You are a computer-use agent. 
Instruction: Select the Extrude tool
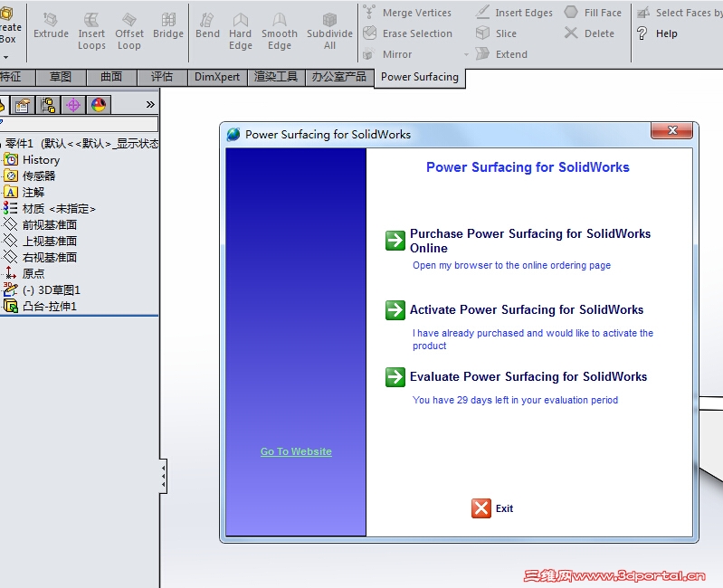click(51, 26)
